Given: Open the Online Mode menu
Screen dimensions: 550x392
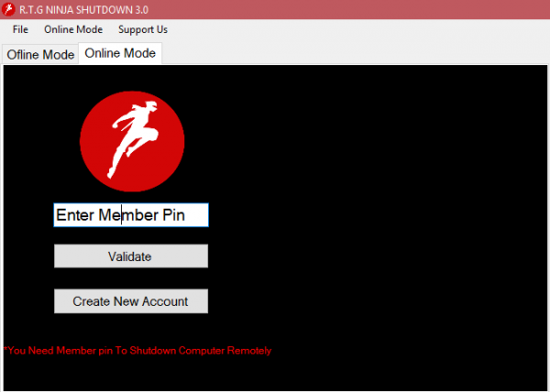Looking at the screenshot, I should coord(73,29).
